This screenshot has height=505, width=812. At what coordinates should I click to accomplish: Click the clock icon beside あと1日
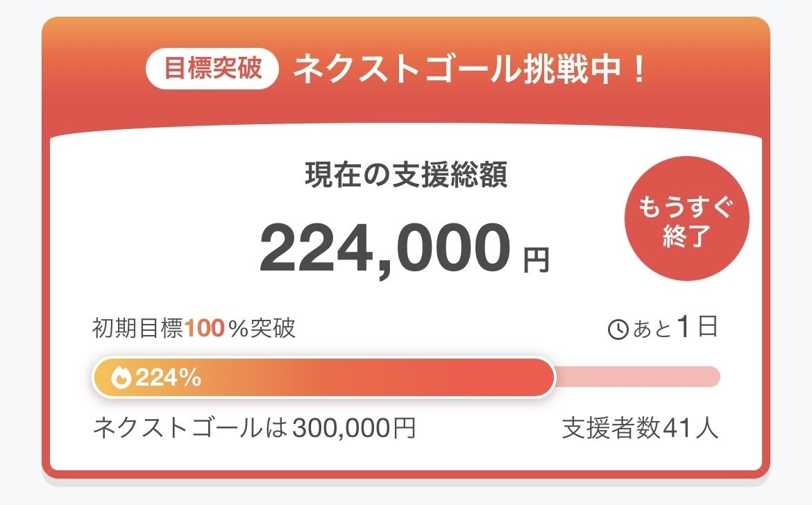[618, 329]
